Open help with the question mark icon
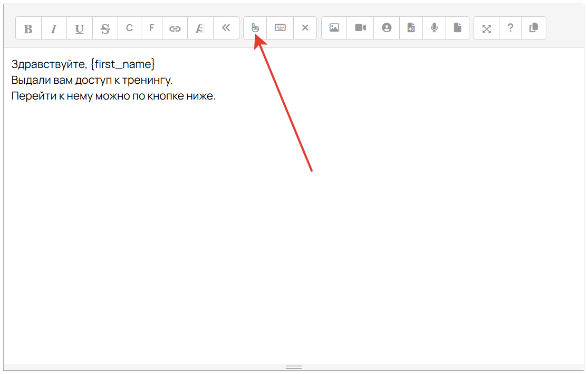The image size is (588, 374). 510,28
